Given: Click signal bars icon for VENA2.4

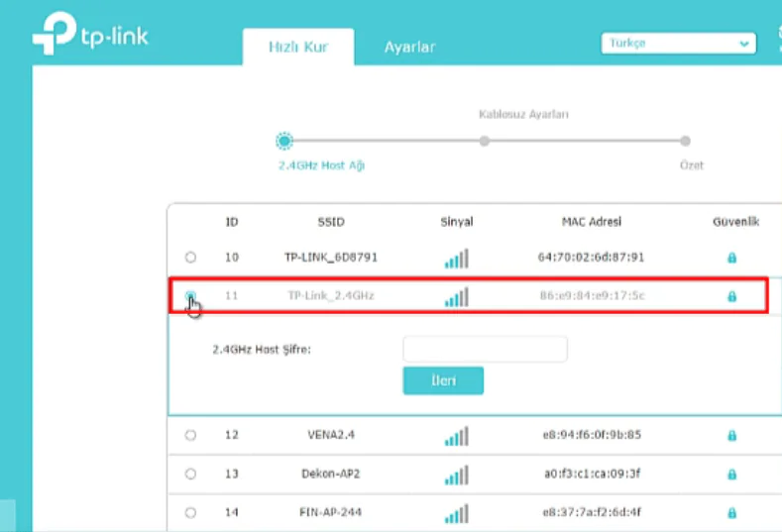Looking at the screenshot, I should pyautogui.click(x=456, y=436).
